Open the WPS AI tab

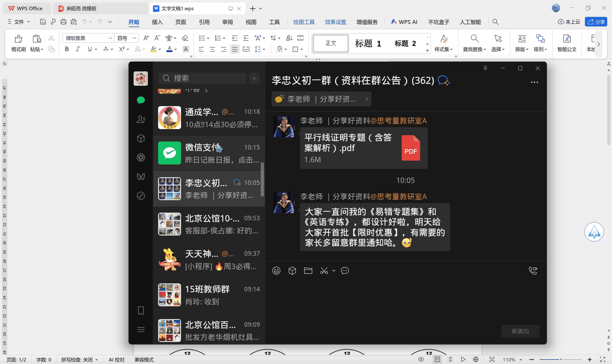point(404,22)
